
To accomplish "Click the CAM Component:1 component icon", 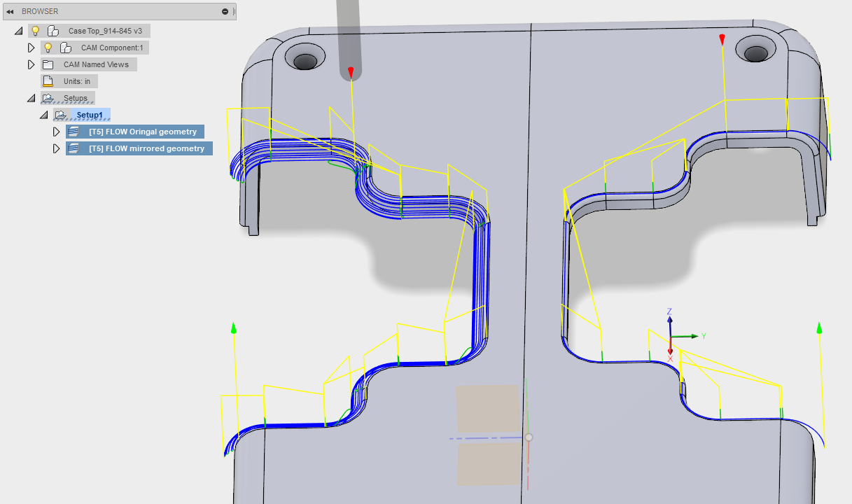I will (x=65, y=48).
